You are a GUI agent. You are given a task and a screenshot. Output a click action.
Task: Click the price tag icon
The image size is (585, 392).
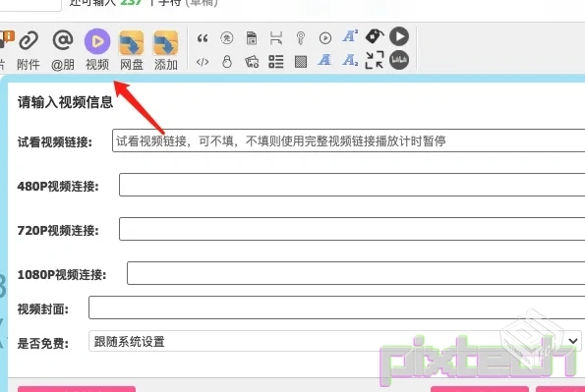pos(375,36)
